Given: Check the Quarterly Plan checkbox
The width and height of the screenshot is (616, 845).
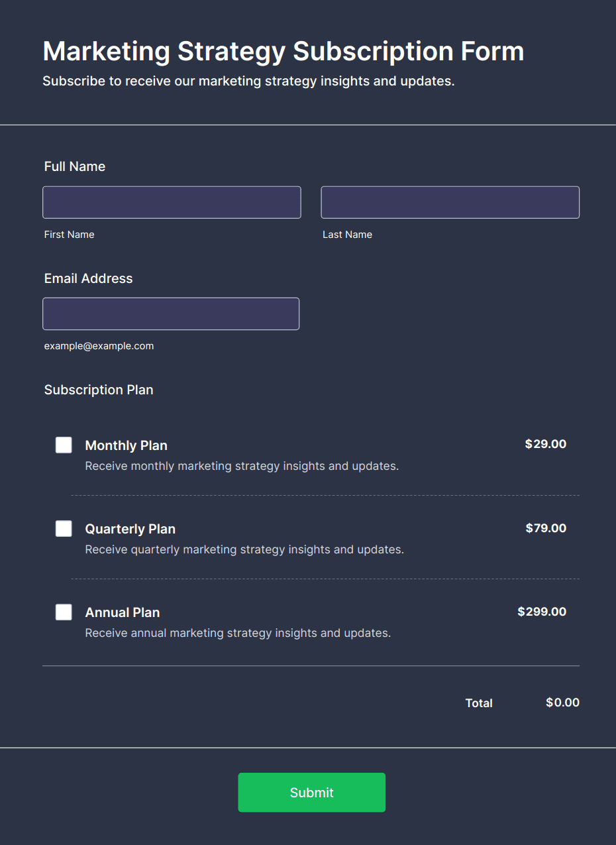Looking at the screenshot, I should [64, 528].
